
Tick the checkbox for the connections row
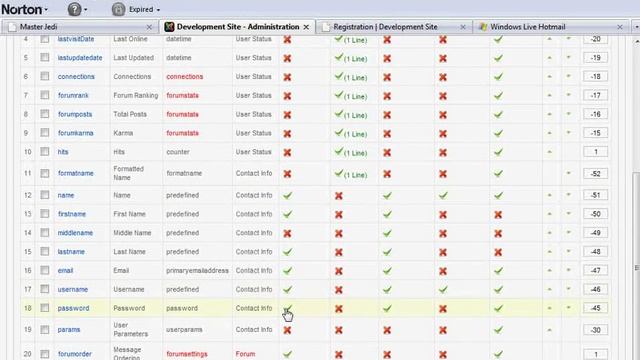click(x=44, y=76)
